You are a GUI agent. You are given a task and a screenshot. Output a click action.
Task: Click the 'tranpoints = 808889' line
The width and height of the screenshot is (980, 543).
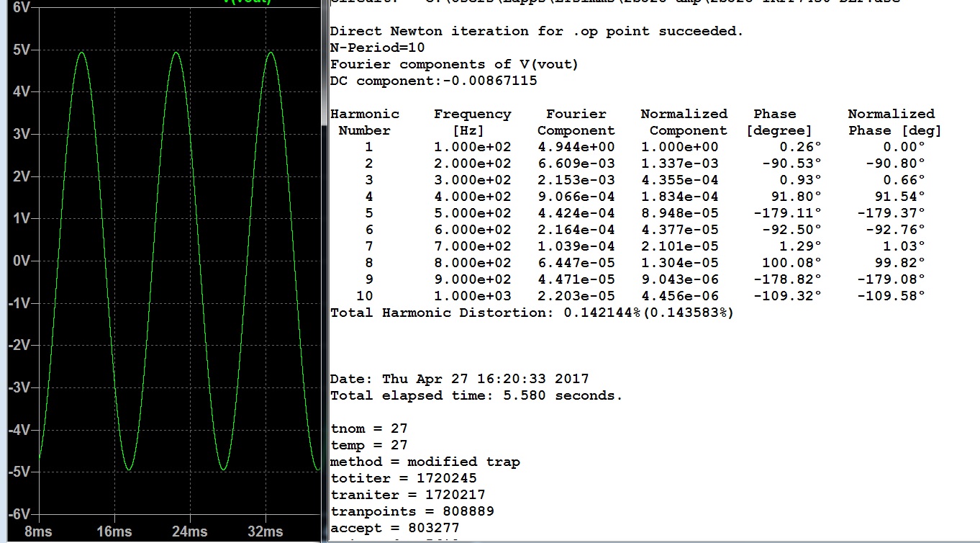tap(412, 511)
